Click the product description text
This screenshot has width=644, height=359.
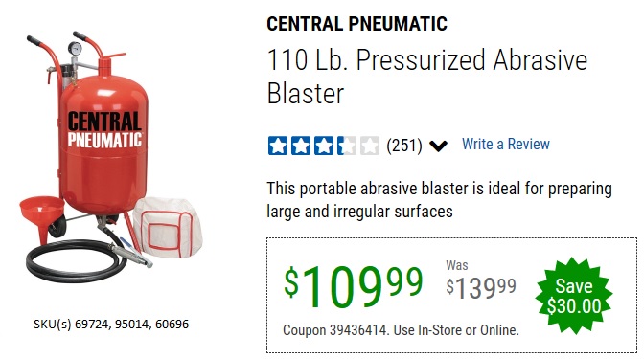(x=440, y=200)
